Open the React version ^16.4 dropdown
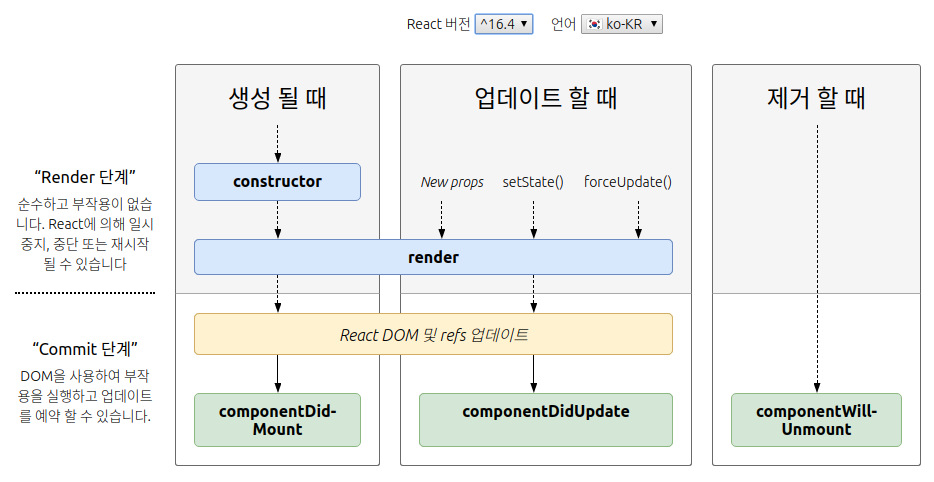The image size is (934, 482). click(x=503, y=24)
